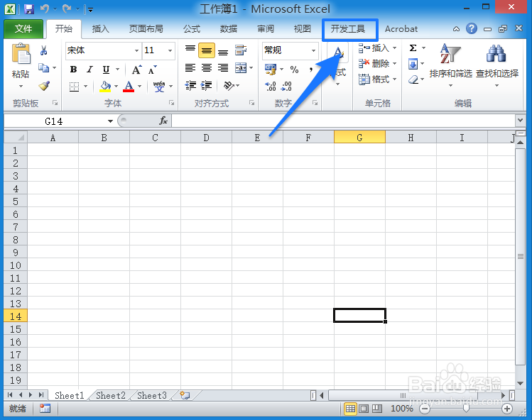Switch to the 页面布局 tab
532x420 pixels.
[x=146, y=29]
